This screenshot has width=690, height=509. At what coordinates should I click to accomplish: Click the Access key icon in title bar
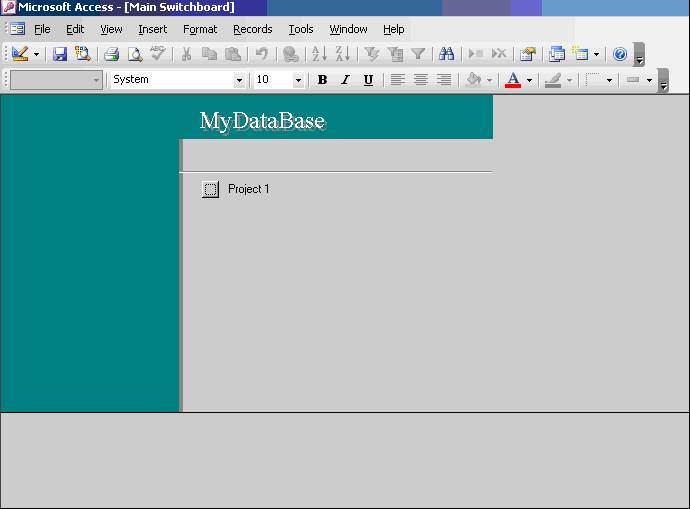coord(8,7)
